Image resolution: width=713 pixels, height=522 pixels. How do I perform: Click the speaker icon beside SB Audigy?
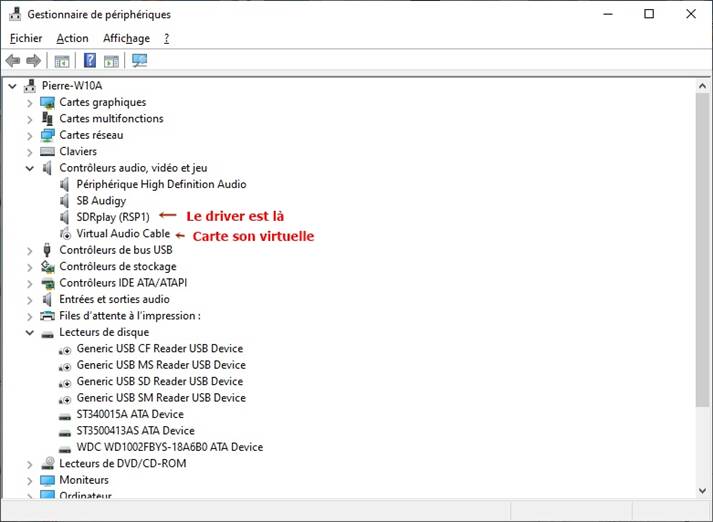[x=65, y=201]
